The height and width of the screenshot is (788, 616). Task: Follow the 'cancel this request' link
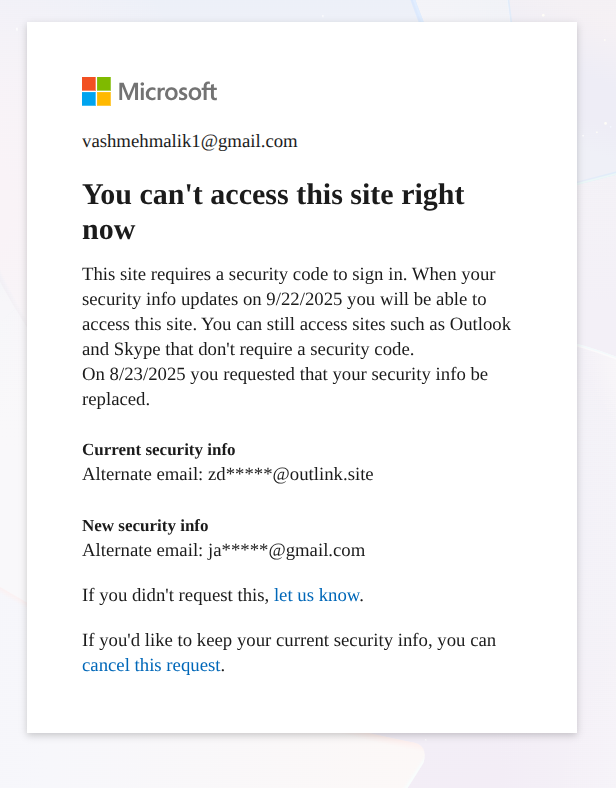tap(151, 665)
